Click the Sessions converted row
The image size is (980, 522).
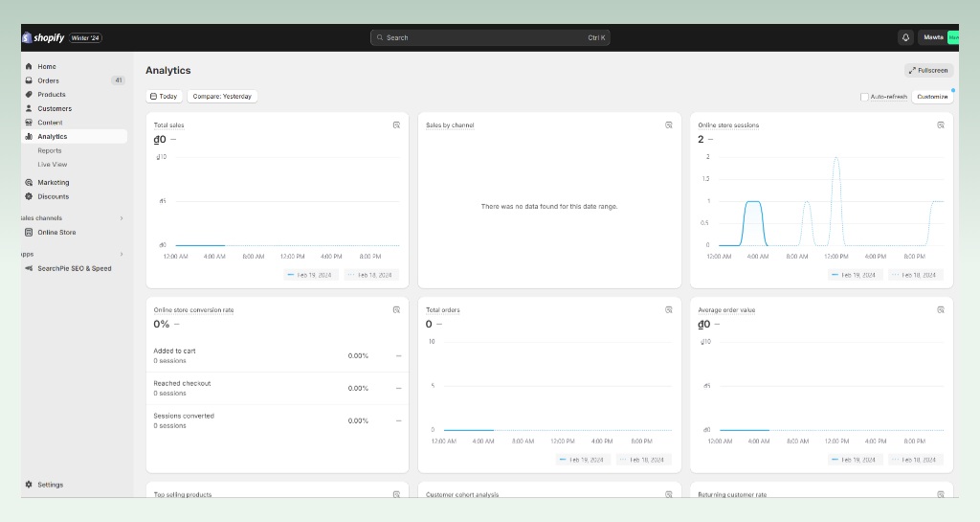click(278, 420)
